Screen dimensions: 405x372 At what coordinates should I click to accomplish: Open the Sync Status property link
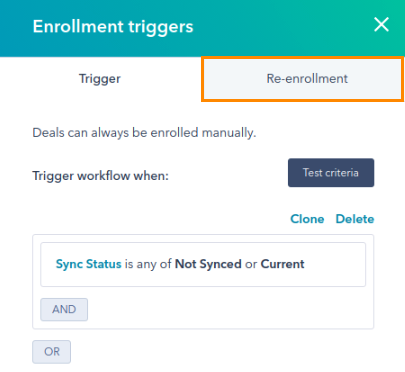(89, 264)
